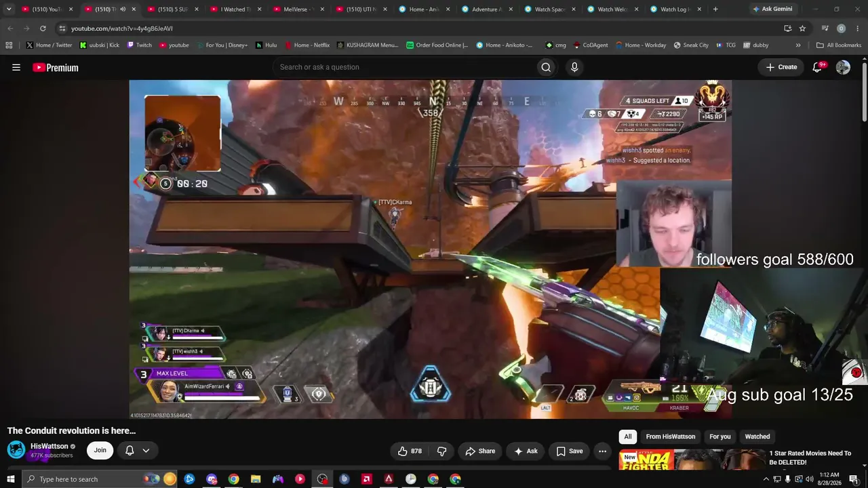Go to YouTube Premium home logo
Image resolution: width=868 pixels, height=488 pixels.
(56, 67)
